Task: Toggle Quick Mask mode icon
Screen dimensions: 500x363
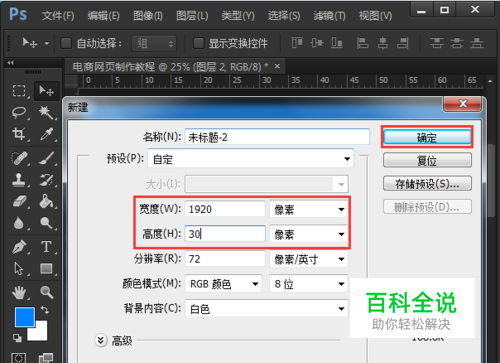Action: point(19,358)
